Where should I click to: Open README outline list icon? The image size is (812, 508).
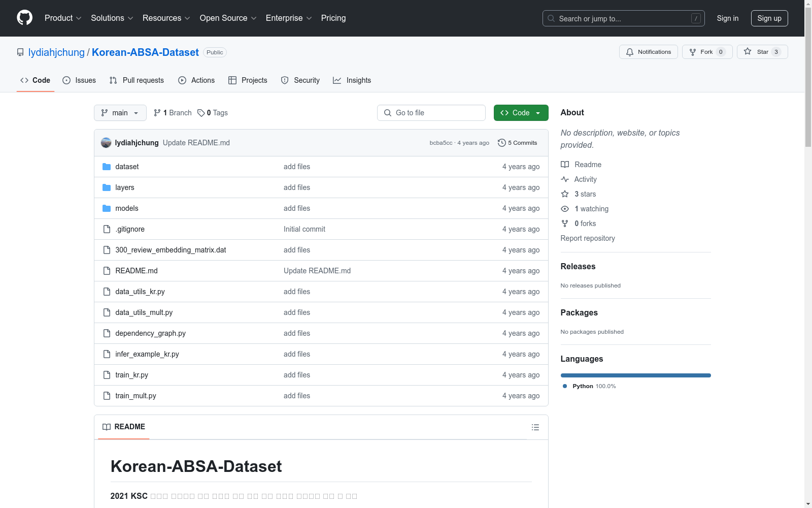tap(535, 427)
